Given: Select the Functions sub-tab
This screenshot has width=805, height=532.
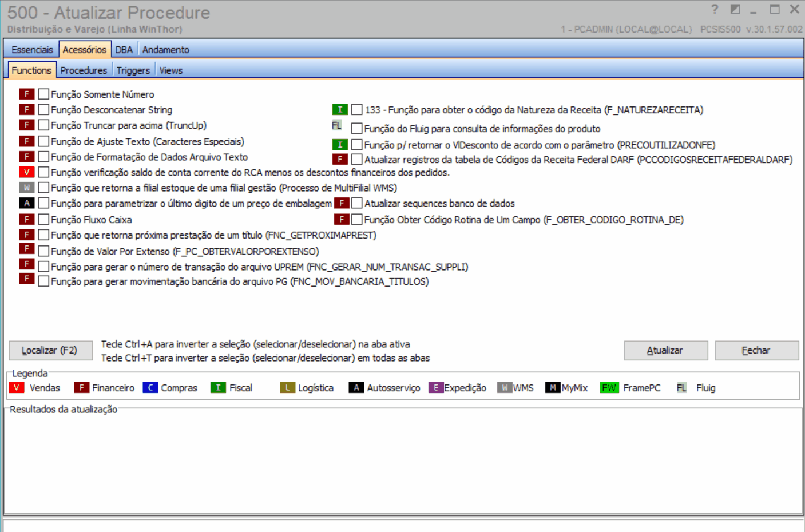Looking at the screenshot, I should click(31, 70).
